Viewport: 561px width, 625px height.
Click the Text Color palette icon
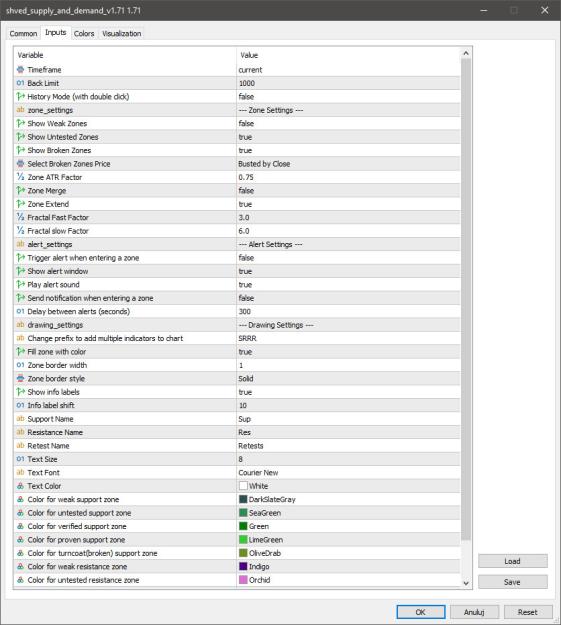click(x=20, y=486)
